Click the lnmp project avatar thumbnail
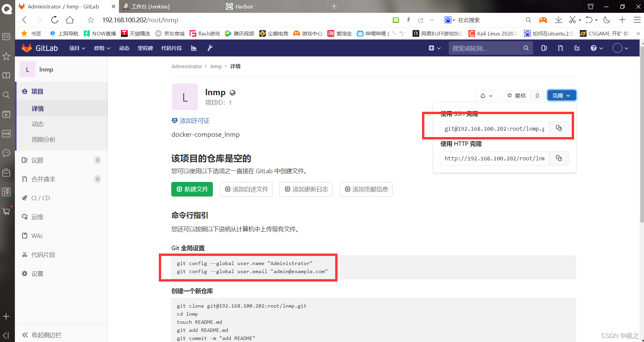The height and width of the screenshot is (342, 644). pyautogui.click(x=185, y=97)
